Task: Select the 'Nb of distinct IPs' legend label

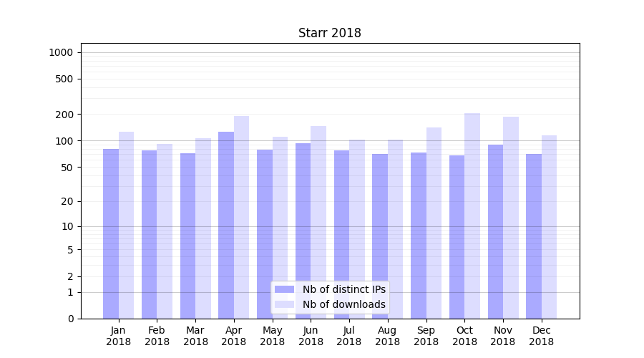Action: click(343, 289)
